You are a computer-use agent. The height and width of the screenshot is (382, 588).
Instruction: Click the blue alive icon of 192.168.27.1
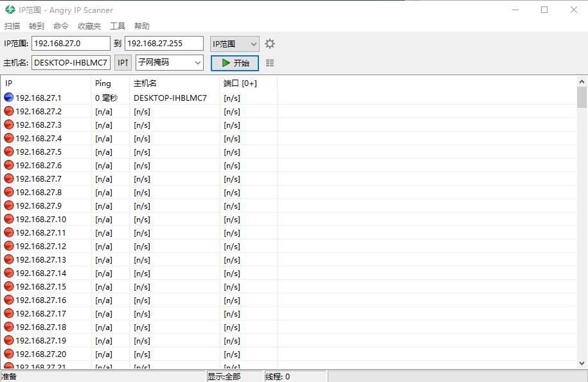tap(8, 98)
